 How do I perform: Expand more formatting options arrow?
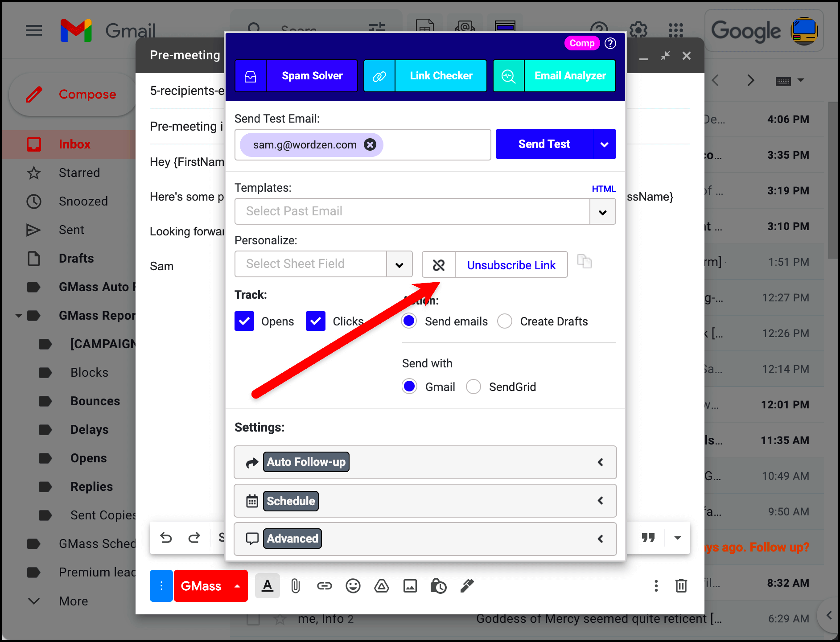pyautogui.click(x=678, y=538)
